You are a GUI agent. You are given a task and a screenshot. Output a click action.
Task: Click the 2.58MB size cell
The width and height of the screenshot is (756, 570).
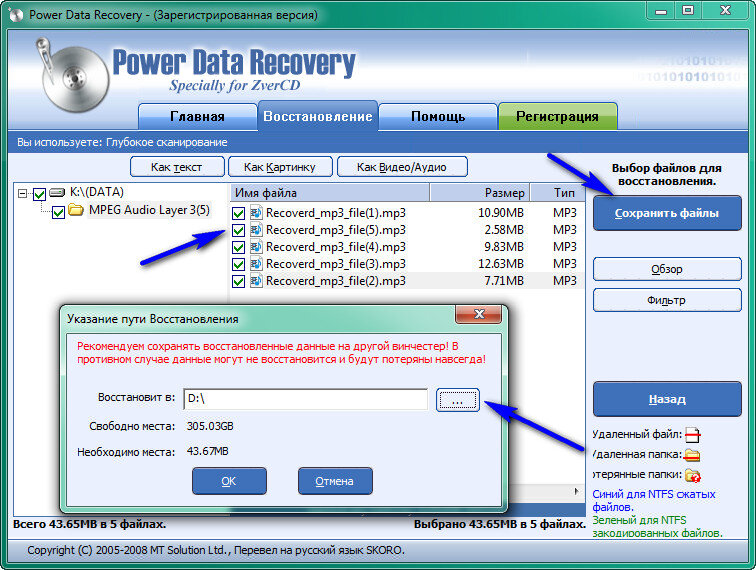pyautogui.click(x=504, y=230)
